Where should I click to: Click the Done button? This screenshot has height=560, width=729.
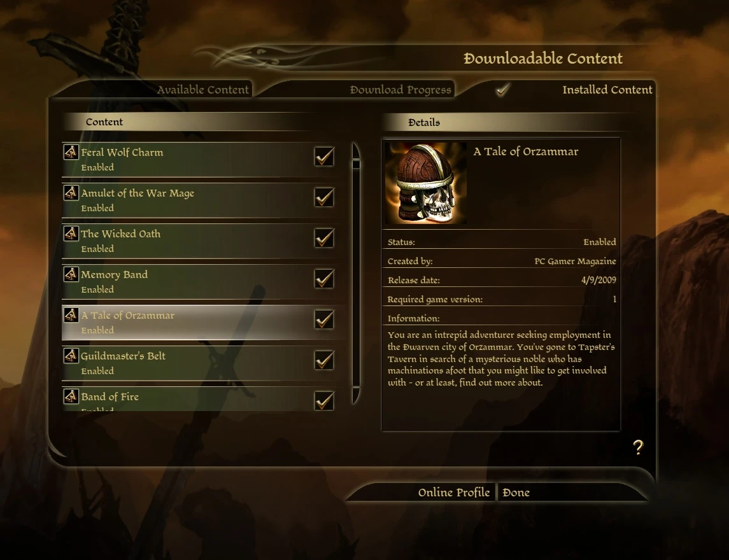[516, 492]
